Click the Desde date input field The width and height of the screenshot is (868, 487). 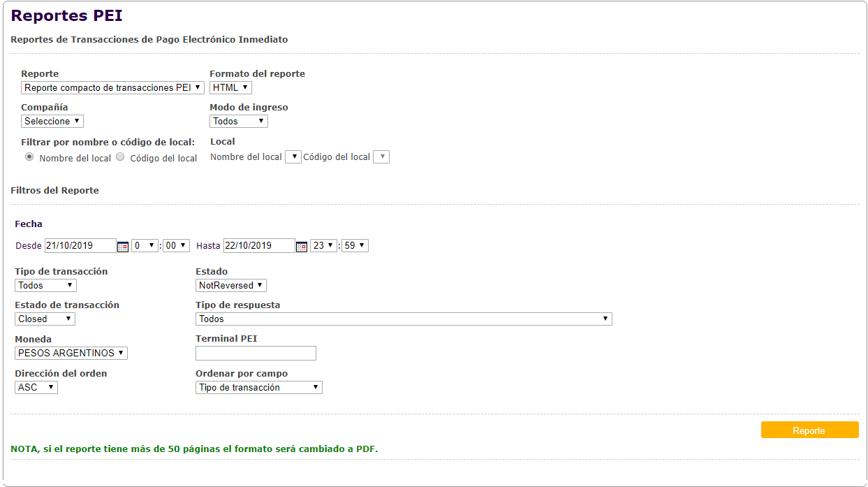coord(80,246)
